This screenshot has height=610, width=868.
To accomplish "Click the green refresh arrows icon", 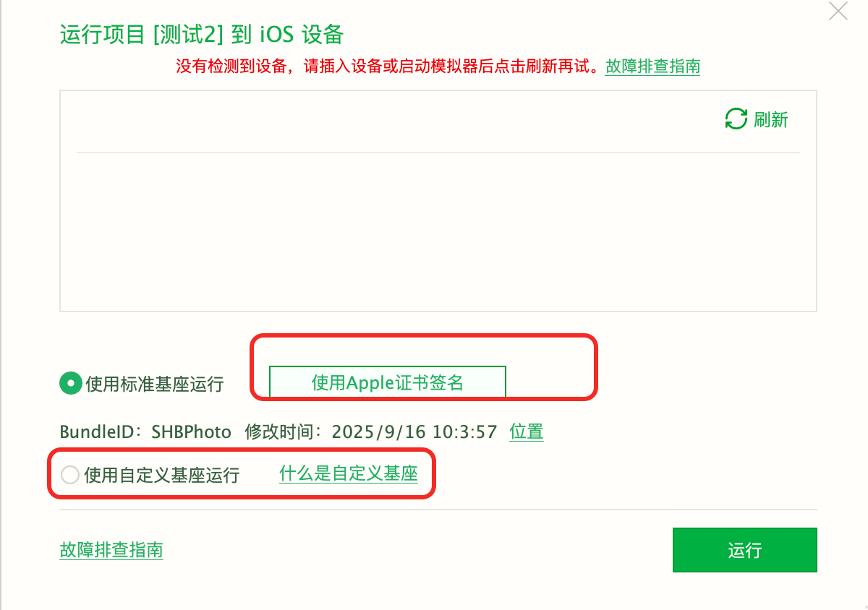I will tap(736, 119).
